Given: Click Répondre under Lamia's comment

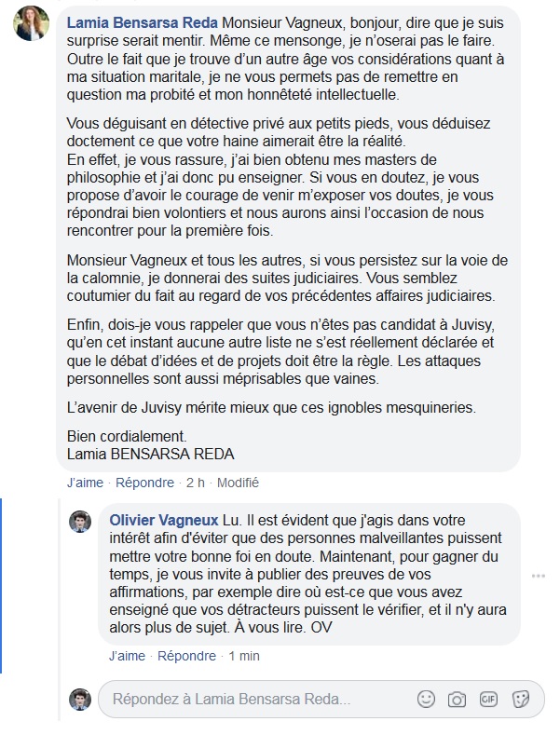Looking at the screenshot, I should click(x=147, y=483).
